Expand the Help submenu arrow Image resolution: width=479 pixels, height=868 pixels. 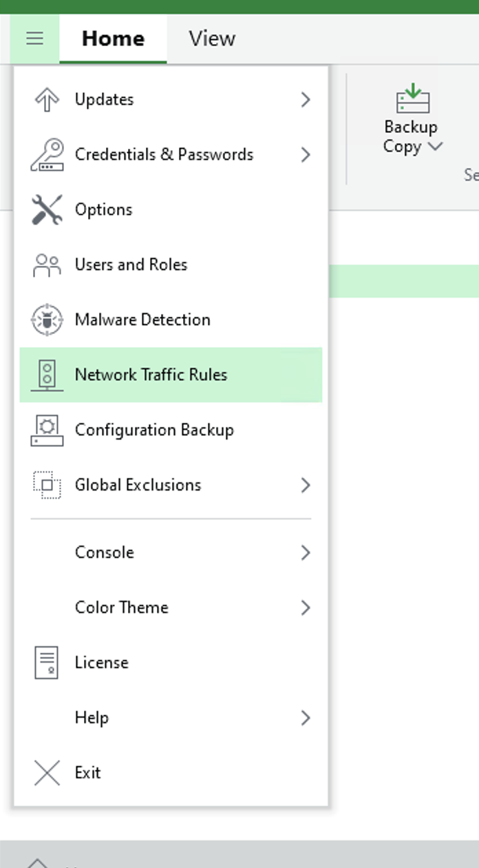pyautogui.click(x=306, y=718)
